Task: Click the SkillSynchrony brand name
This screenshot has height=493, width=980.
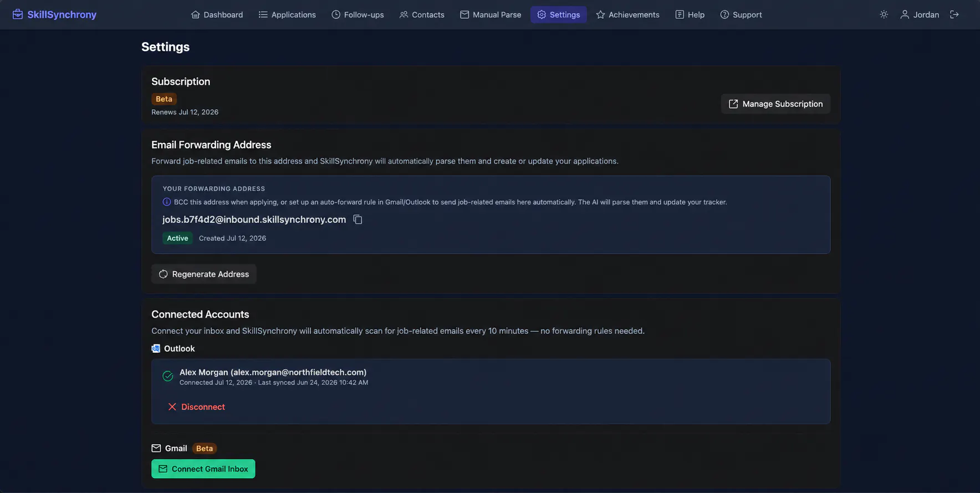Action: [62, 14]
